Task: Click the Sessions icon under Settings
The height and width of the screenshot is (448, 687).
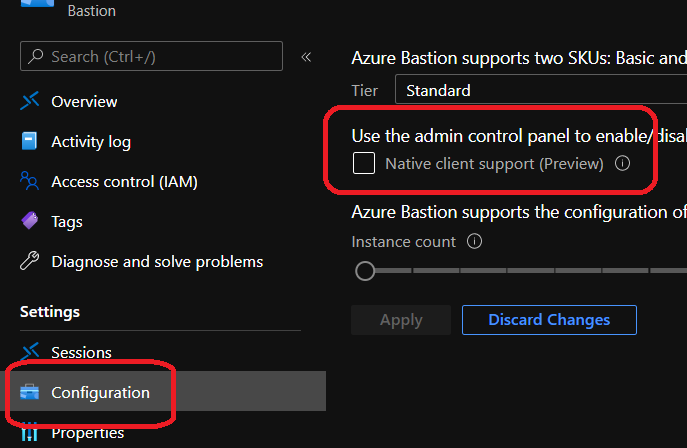Action: click(30, 352)
